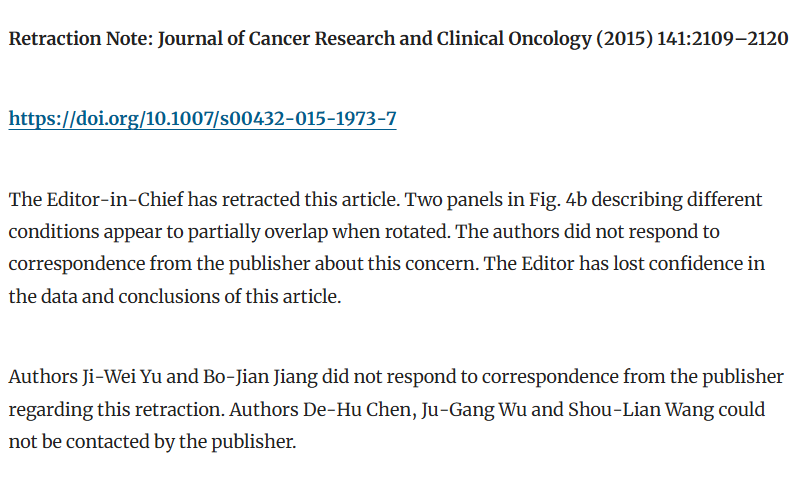The image size is (793, 477).
Task: Click the phrase partially overlap when rotated
Action: coord(319,232)
